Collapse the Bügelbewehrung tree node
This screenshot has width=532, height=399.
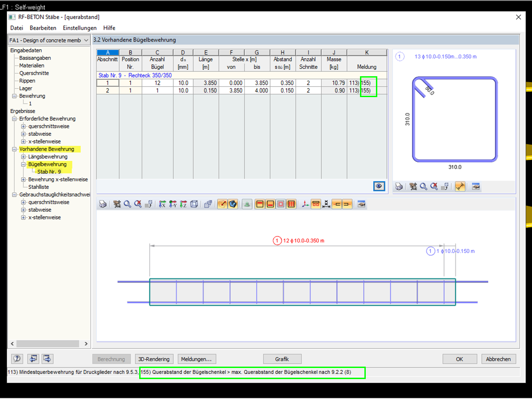coord(23,164)
